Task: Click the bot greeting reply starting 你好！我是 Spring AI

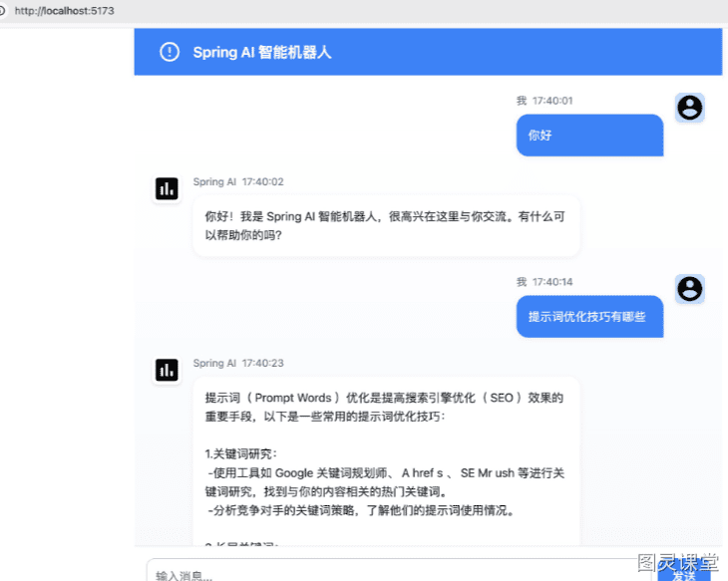Action: click(x=386, y=225)
